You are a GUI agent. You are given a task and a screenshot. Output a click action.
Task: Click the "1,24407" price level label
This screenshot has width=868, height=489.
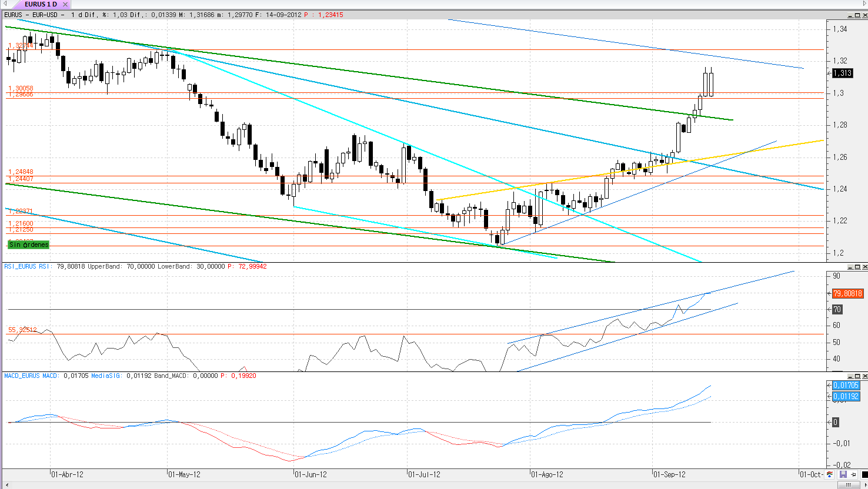[21, 179]
